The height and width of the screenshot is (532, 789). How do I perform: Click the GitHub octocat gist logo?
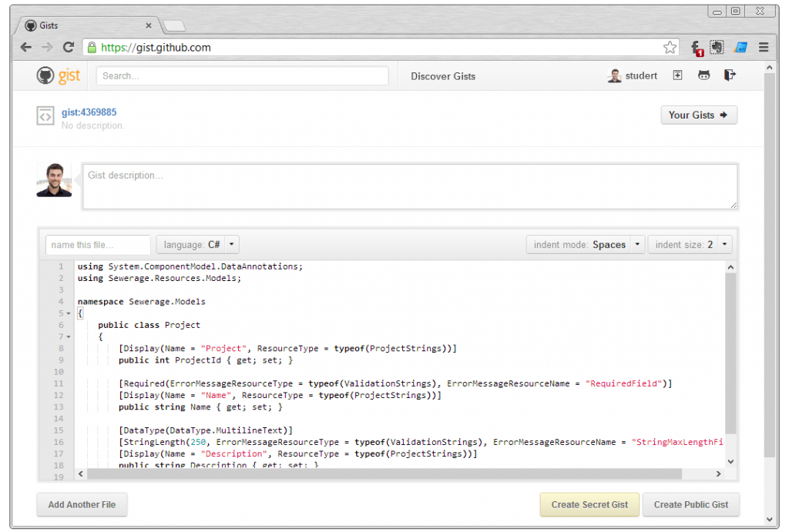coord(59,75)
